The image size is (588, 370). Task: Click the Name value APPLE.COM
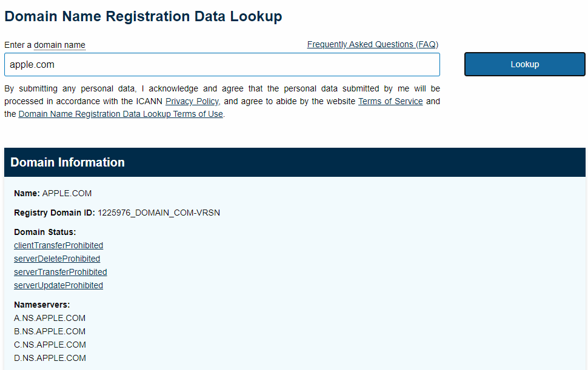(x=67, y=193)
